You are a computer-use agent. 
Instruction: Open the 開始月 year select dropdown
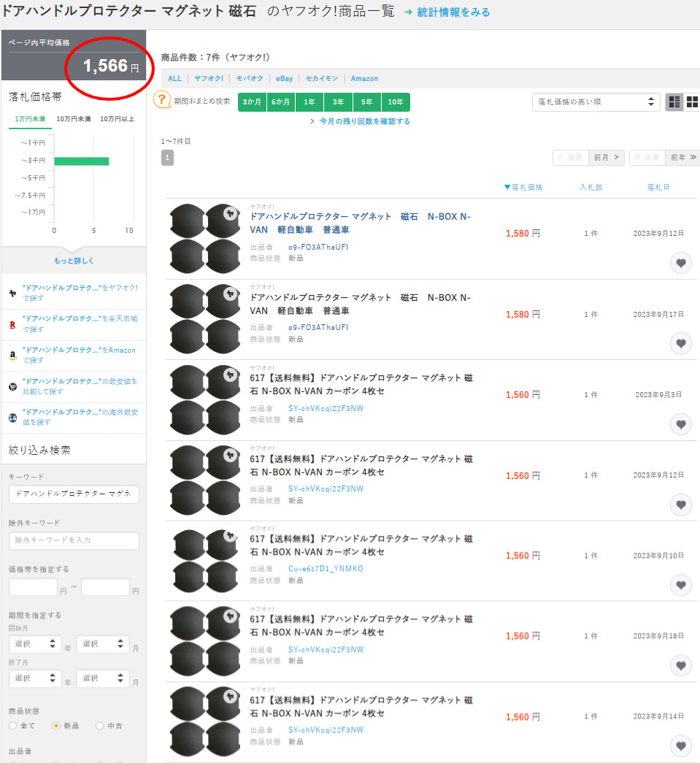[33, 644]
